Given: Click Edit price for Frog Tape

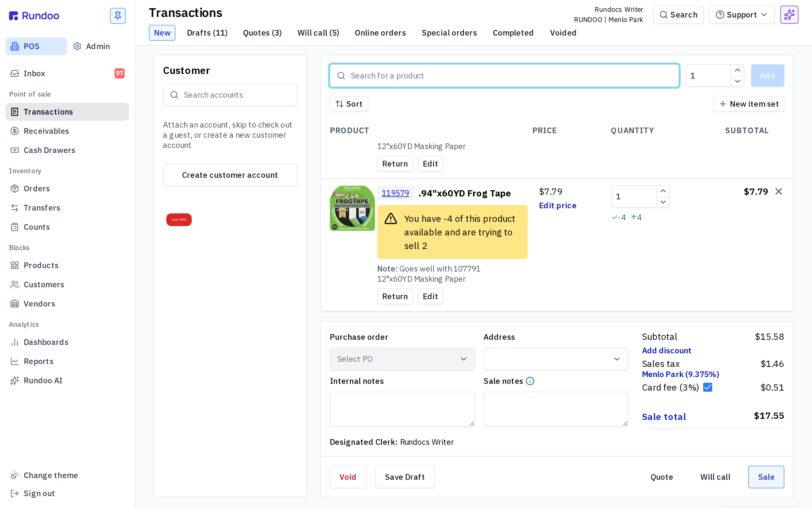Looking at the screenshot, I should (558, 206).
